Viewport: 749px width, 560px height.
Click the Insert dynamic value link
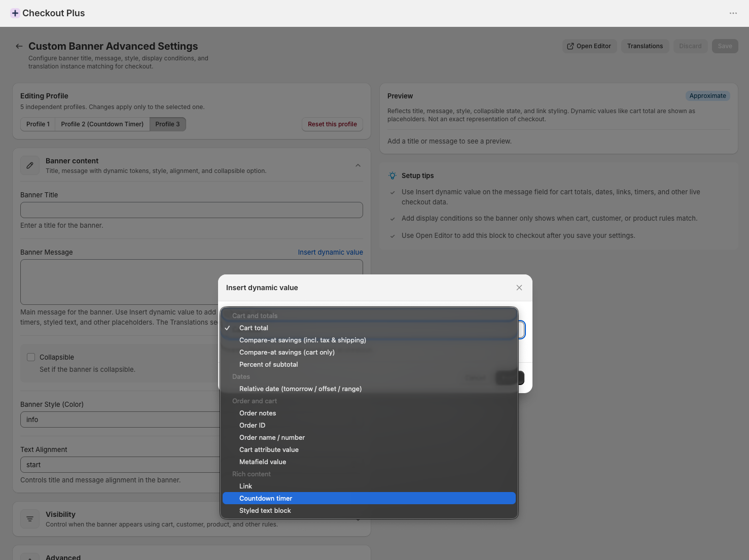(x=330, y=252)
